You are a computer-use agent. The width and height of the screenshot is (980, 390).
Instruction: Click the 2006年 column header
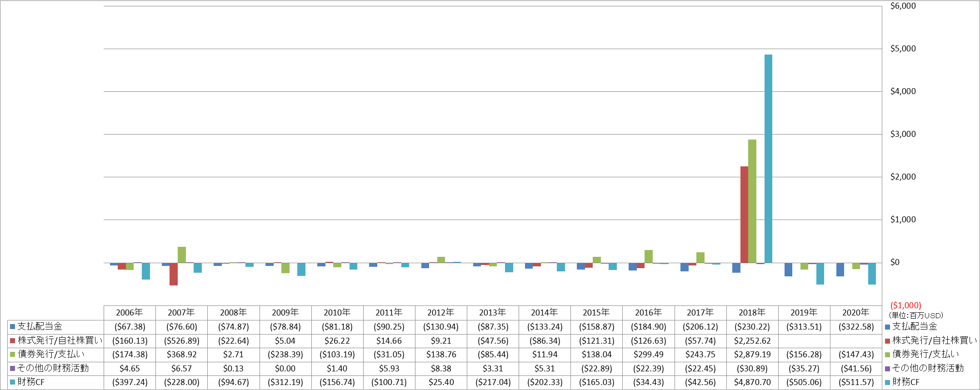[x=130, y=313]
